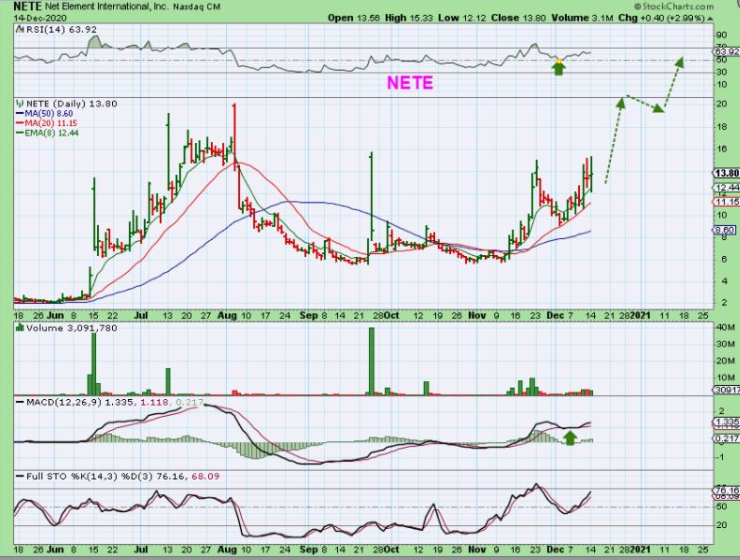Click the Open 13.56 value
The image size is (740, 560).
point(354,18)
